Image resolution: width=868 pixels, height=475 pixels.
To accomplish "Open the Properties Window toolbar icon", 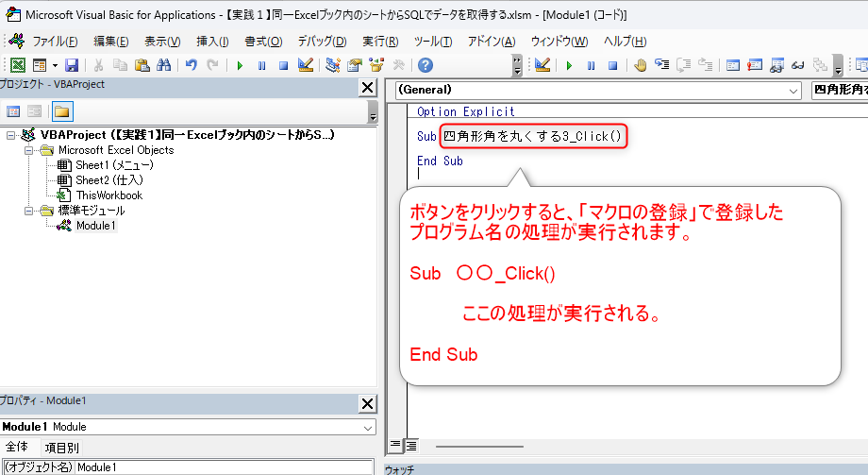I will [x=355, y=65].
